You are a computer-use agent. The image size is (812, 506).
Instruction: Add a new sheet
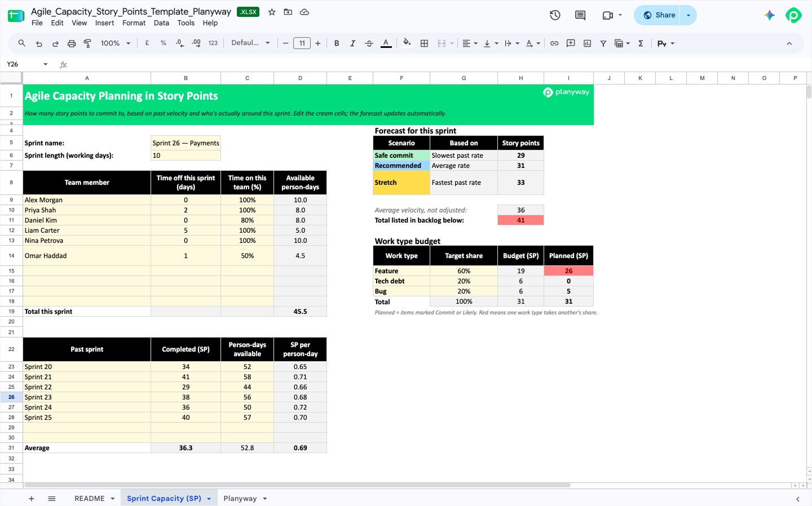[x=32, y=499]
